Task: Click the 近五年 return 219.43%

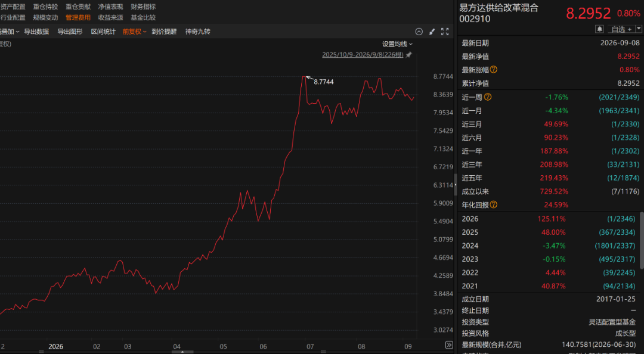Action: click(554, 178)
